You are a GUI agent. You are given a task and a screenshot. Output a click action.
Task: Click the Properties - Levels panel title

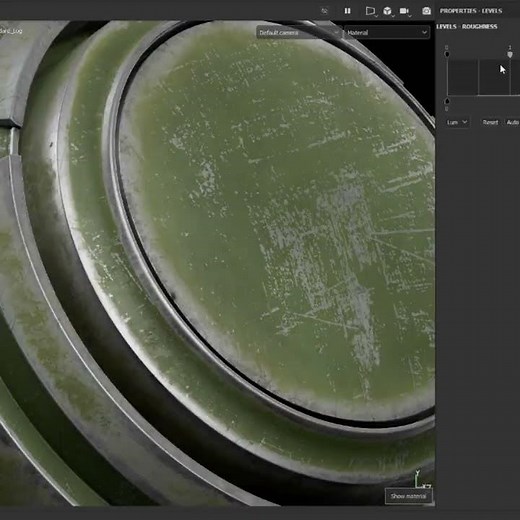click(471, 11)
